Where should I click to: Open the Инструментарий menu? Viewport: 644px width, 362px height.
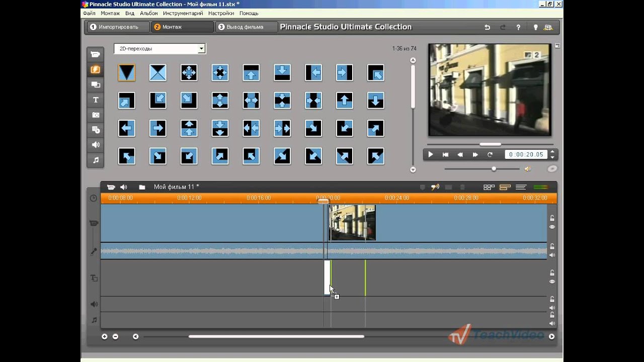tap(183, 13)
